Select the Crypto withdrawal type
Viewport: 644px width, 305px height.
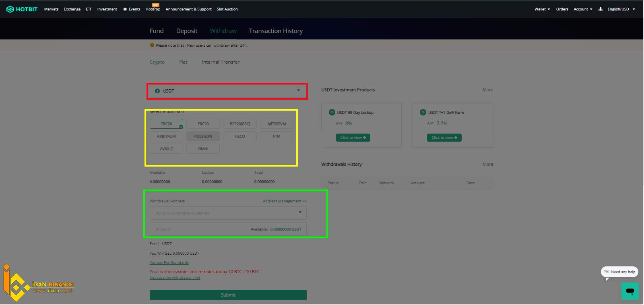coord(157,62)
